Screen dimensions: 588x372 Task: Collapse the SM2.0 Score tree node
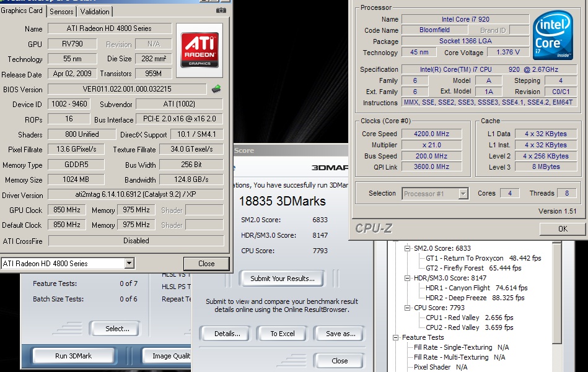tap(407, 248)
